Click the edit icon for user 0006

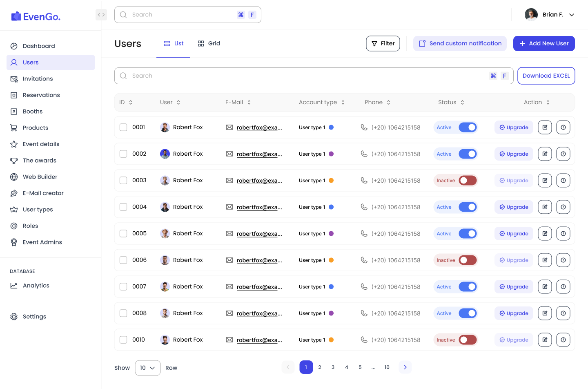(545, 260)
